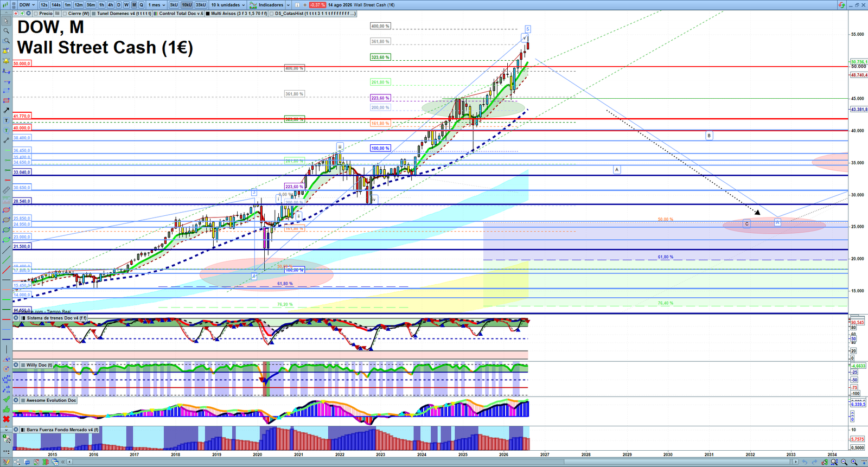The height and width of the screenshot is (467, 868).
Task: Select the 144s timeframe
Action: [x=56, y=5]
